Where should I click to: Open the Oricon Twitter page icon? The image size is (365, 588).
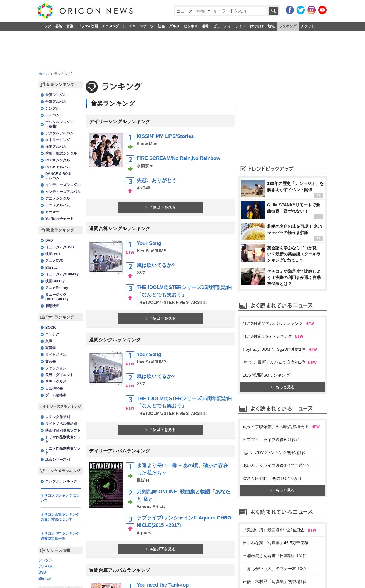(301, 10)
